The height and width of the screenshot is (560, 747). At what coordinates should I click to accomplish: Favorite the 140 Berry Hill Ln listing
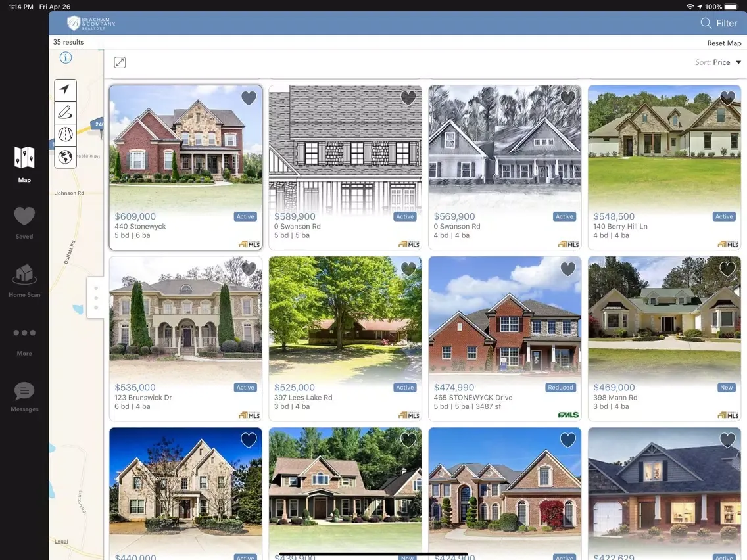pos(727,98)
